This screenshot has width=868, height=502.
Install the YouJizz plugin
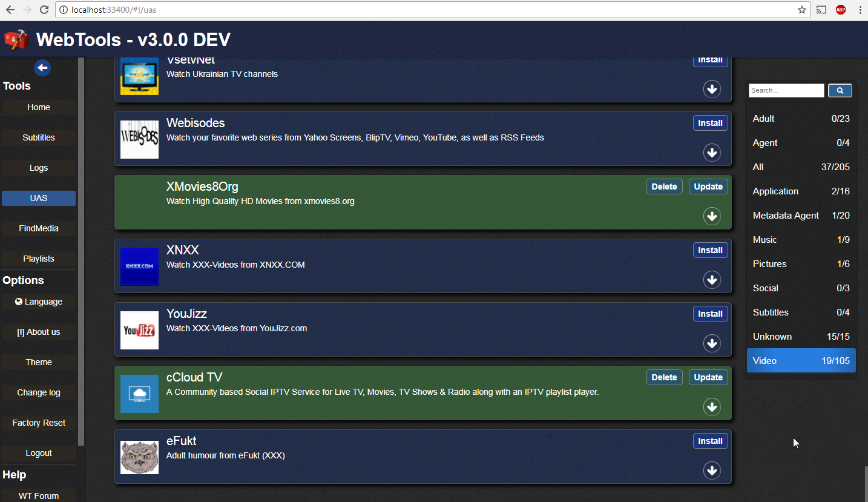(x=710, y=314)
